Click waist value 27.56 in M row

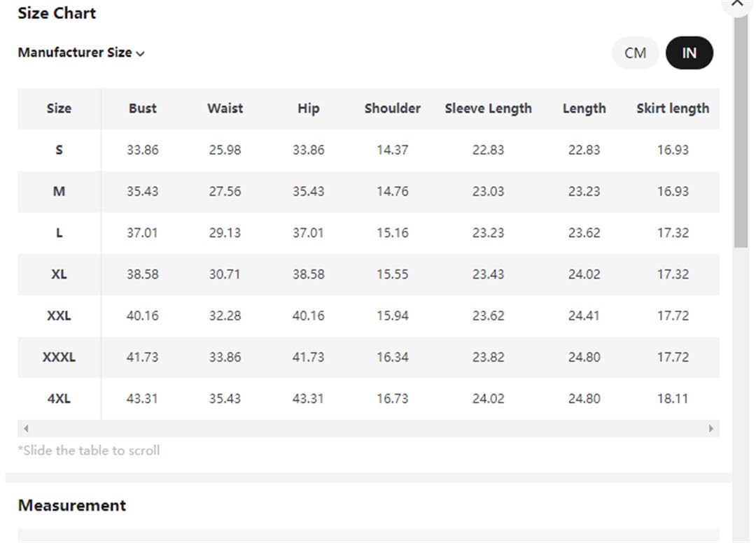tap(225, 191)
